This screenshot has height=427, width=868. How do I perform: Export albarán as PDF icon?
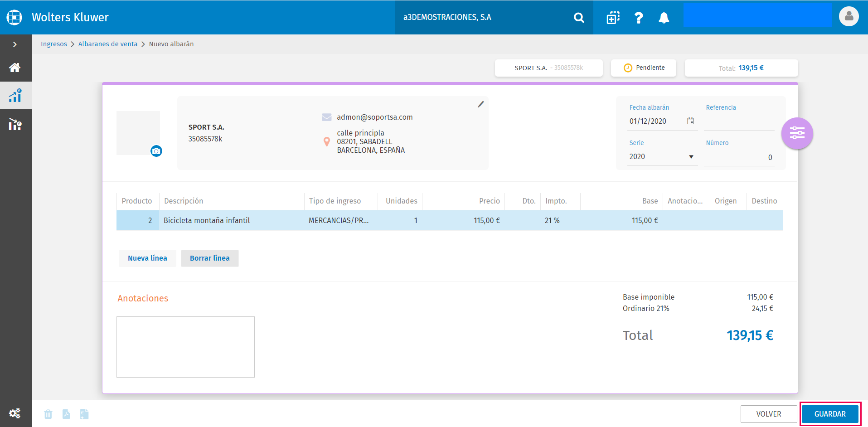click(66, 414)
